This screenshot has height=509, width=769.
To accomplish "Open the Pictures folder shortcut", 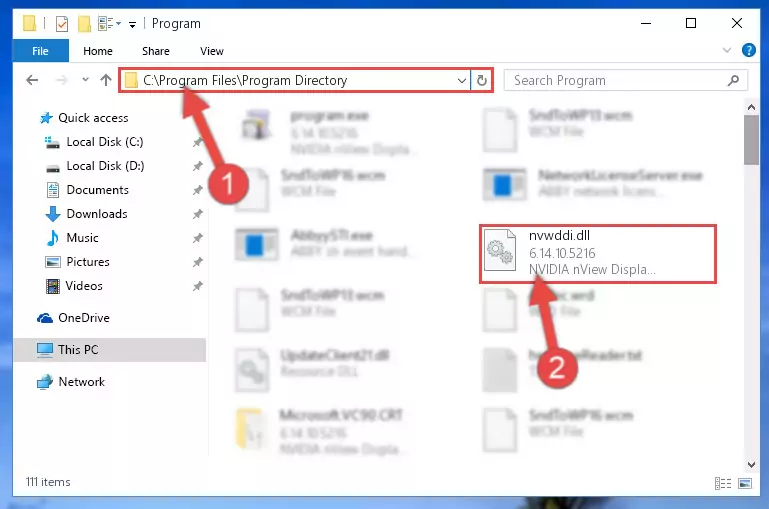I will (77, 262).
